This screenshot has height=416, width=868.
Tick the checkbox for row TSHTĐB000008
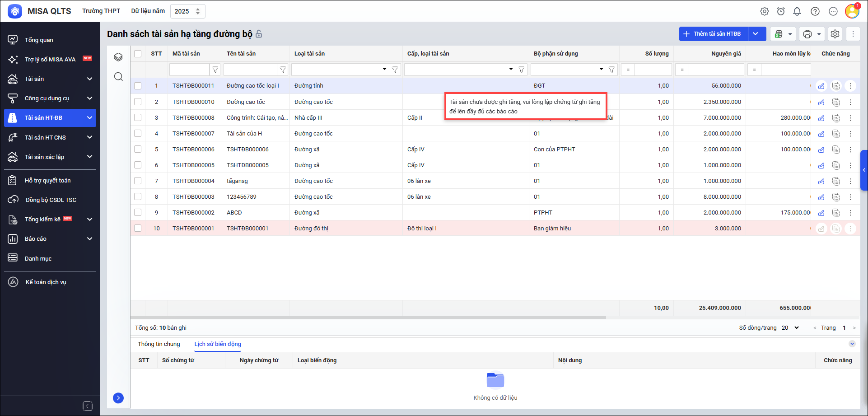pos(138,117)
